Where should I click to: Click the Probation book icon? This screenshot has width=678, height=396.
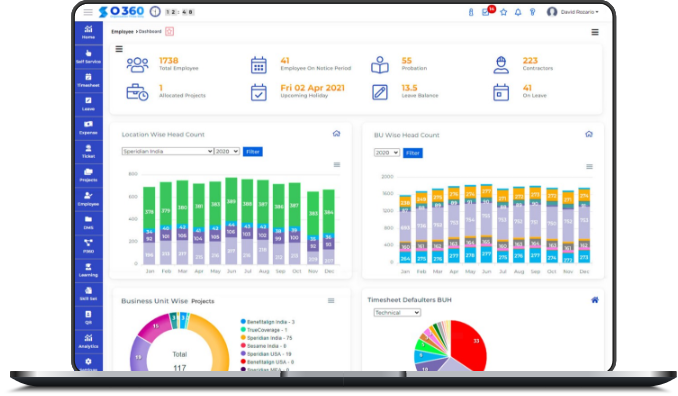pos(380,65)
